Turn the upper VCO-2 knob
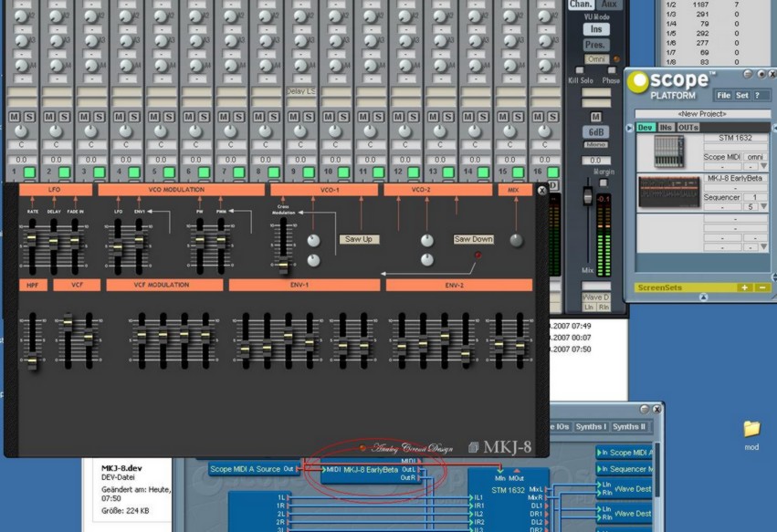Viewport: 777px width, 532px height. coord(427,241)
